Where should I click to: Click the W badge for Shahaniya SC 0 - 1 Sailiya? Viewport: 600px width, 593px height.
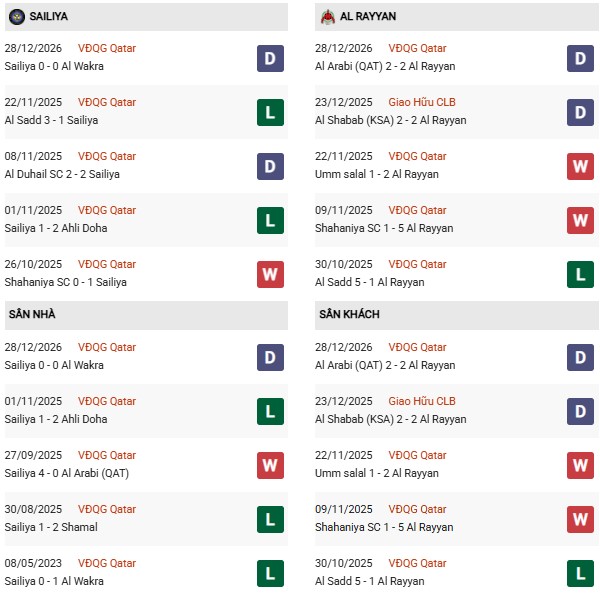click(x=270, y=274)
